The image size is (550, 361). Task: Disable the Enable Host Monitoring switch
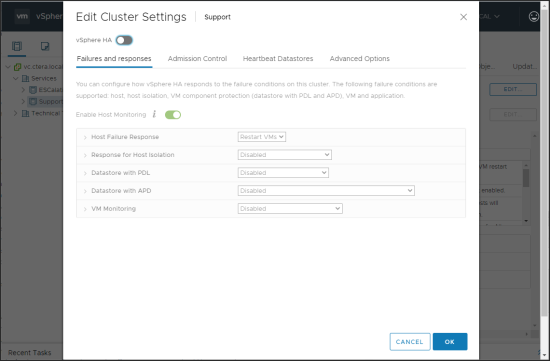pyautogui.click(x=173, y=115)
